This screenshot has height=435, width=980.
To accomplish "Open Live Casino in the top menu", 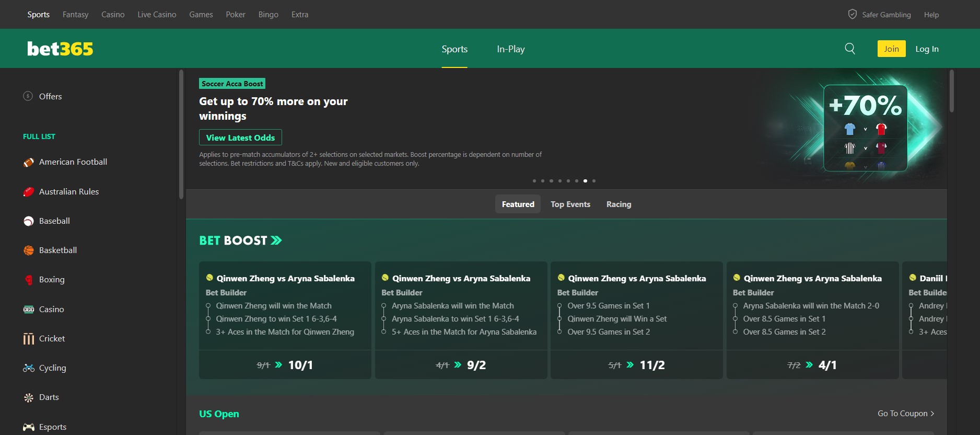I will click(157, 15).
